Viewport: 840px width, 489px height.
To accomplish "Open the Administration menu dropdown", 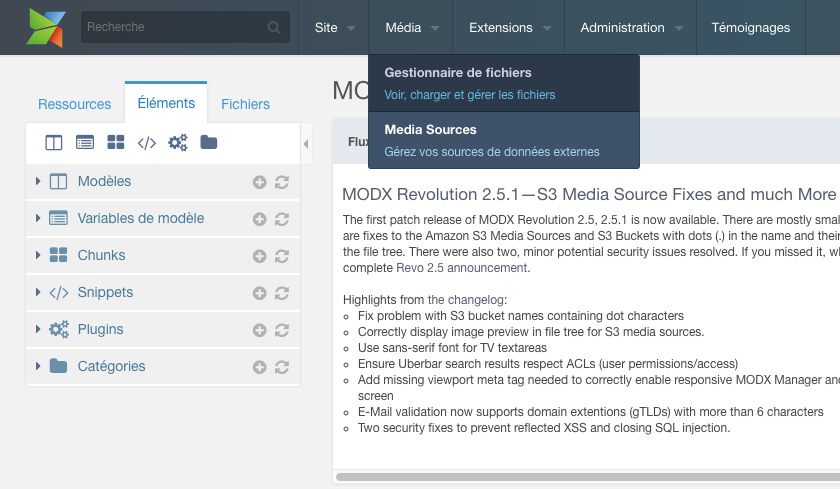I will pos(631,27).
